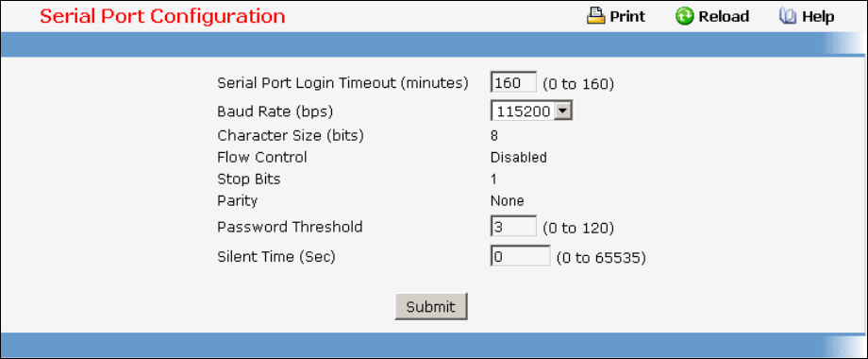Click the Stop Bits value 1
Screen dimensions: 868x359
point(493,179)
